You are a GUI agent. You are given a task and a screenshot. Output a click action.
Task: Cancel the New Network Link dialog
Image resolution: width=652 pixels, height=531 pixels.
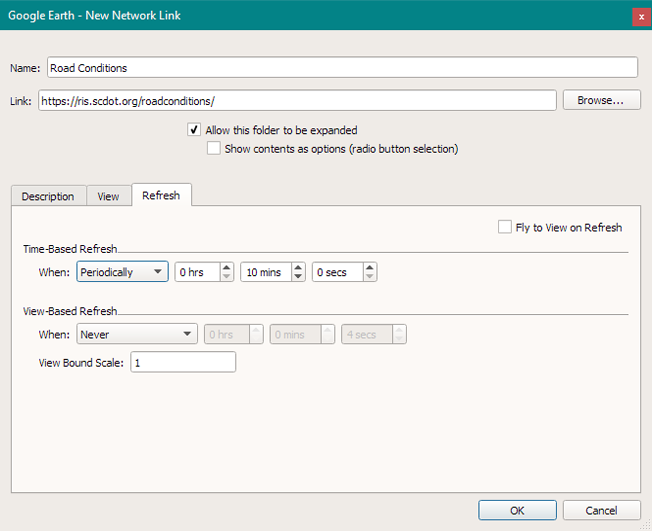pos(601,510)
